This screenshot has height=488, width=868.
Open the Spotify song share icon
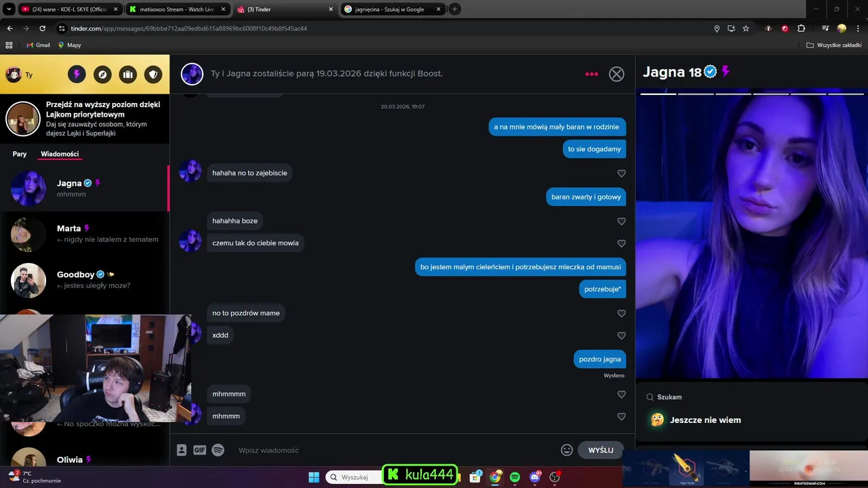tap(218, 450)
